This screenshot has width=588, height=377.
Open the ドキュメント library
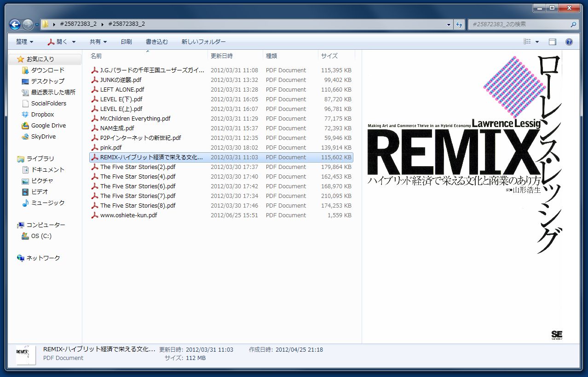(x=48, y=169)
